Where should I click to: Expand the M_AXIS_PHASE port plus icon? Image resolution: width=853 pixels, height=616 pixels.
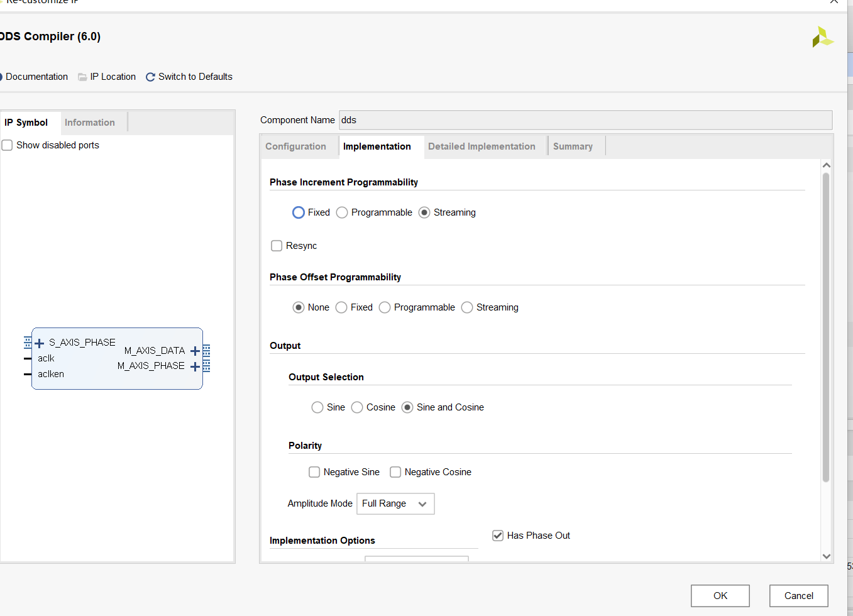click(x=195, y=366)
